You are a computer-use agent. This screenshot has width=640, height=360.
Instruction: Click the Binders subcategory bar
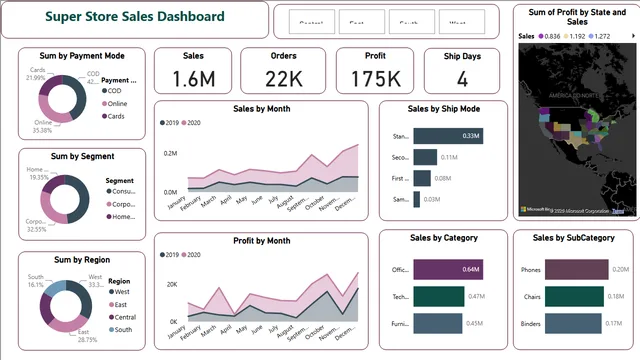pyautogui.click(x=573, y=324)
